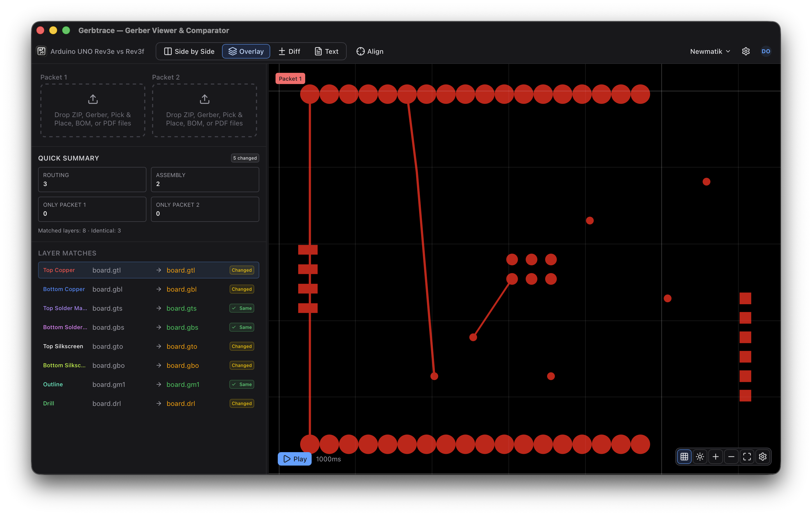Select the Routing summary card
Image resolution: width=812 pixels, height=516 pixels.
pos(92,180)
